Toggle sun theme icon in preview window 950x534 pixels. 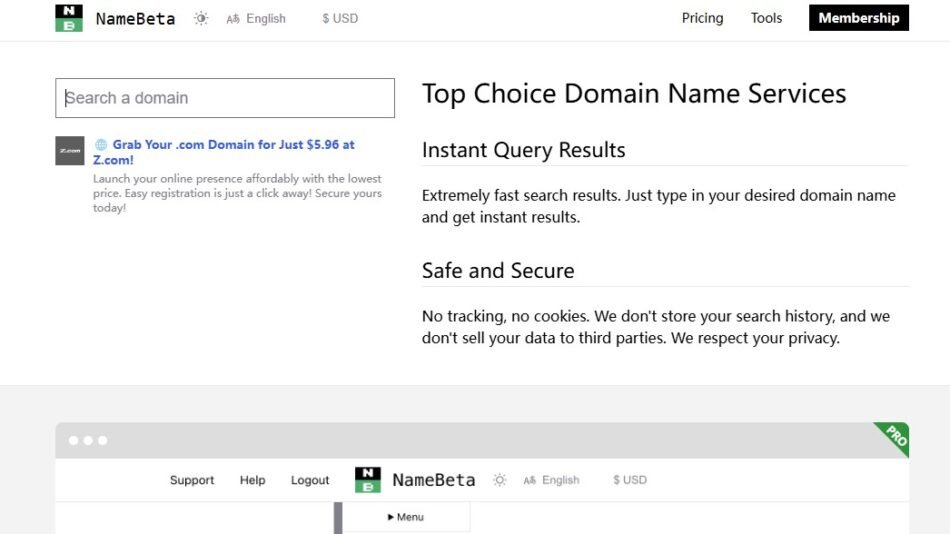pyautogui.click(x=499, y=480)
